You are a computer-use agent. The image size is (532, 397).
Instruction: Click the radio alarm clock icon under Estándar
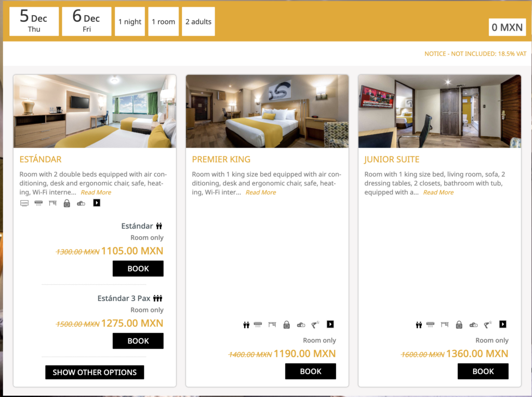point(81,203)
